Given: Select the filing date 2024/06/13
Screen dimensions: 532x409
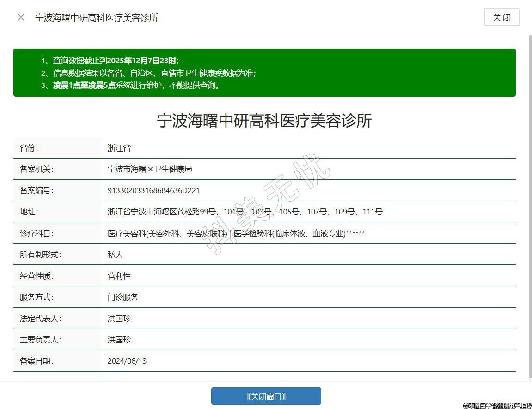Looking at the screenshot, I should (x=127, y=361).
